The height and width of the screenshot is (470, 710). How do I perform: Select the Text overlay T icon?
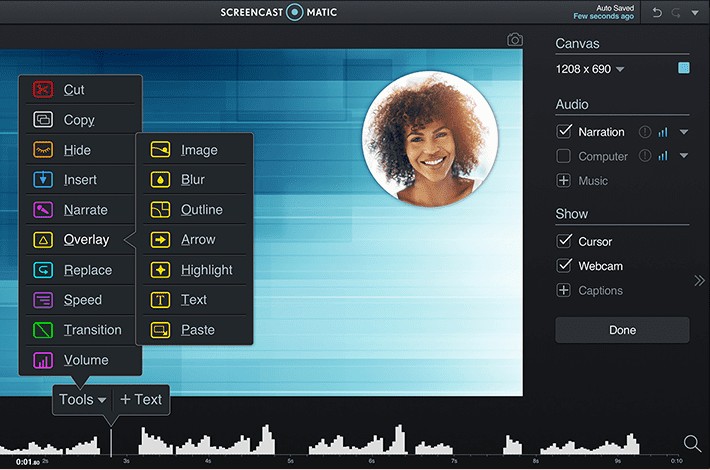click(x=160, y=300)
